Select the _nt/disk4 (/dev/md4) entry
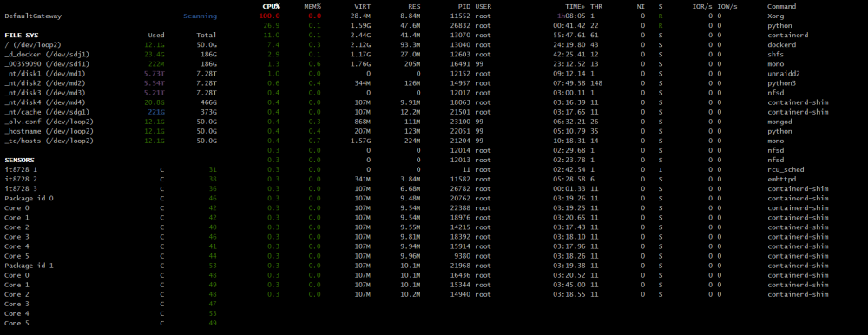Image resolution: width=868 pixels, height=335 pixels. click(45, 102)
